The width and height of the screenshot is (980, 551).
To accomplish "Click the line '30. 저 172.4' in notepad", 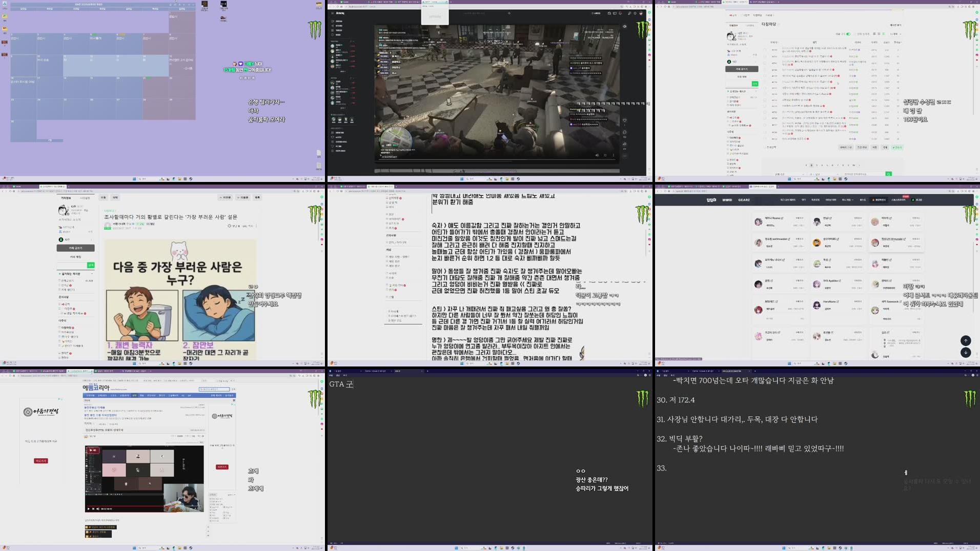I will tap(676, 400).
